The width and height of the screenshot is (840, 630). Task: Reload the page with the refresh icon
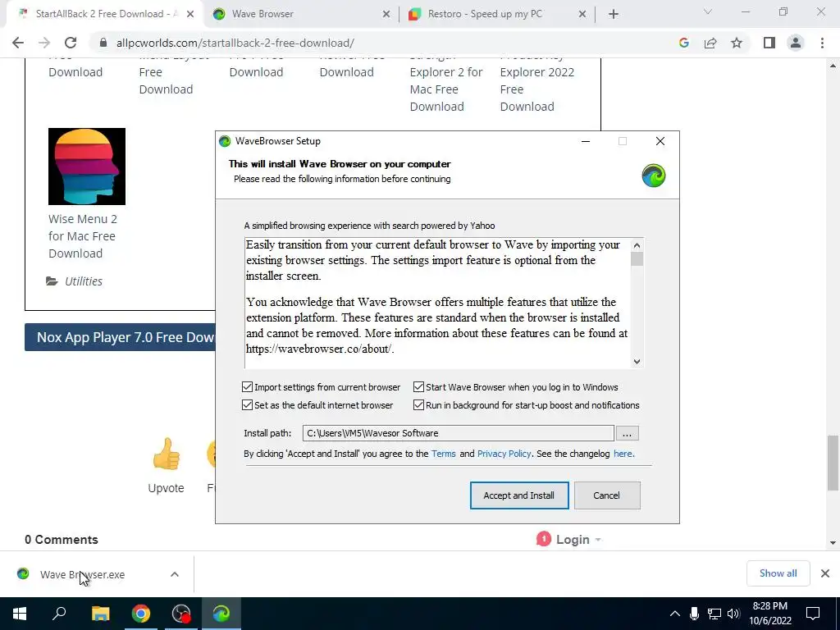coord(71,43)
